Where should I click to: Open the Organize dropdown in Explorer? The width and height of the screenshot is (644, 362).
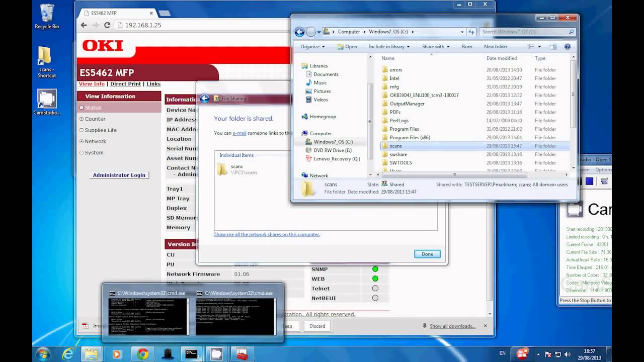click(x=312, y=47)
